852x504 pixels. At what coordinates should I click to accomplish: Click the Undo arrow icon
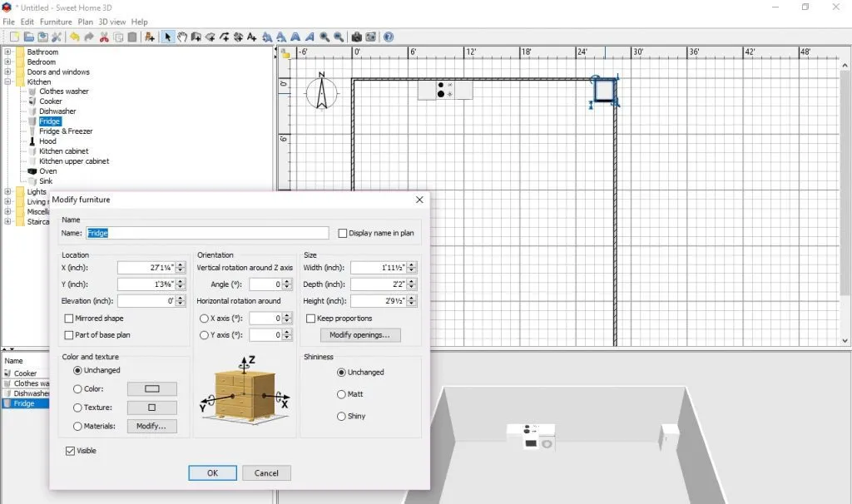coord(75,37)
